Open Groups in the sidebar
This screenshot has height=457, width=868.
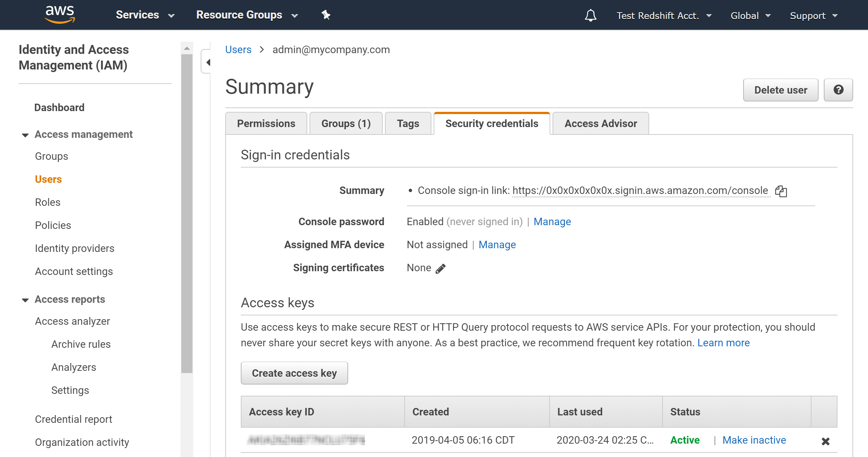pyautogui.click(x=52, y=156)
